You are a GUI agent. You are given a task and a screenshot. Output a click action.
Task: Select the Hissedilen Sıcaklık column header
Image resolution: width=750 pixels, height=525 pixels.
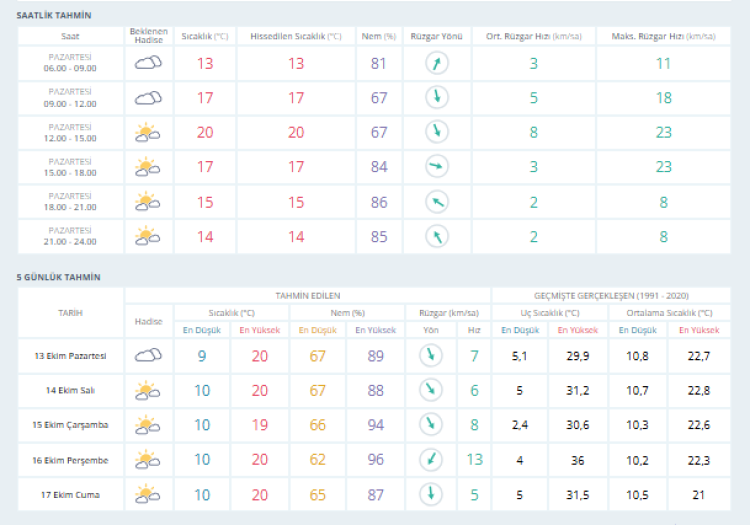(x=295, y=36)
